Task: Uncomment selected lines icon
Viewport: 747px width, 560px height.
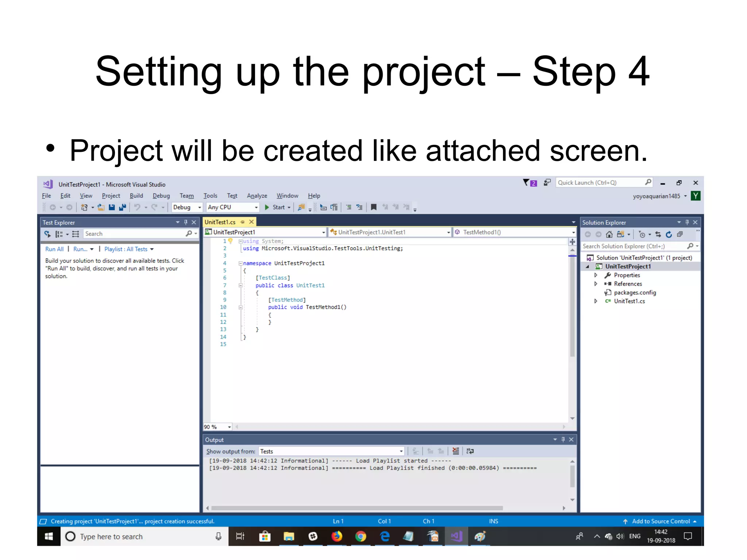Action: pos(359,207)
